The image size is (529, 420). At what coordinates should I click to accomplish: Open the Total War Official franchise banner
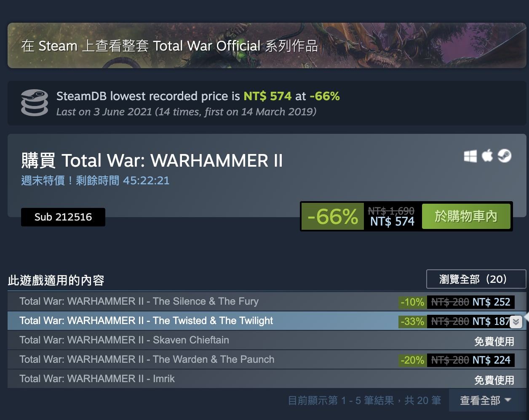click(x=267, y=45)
